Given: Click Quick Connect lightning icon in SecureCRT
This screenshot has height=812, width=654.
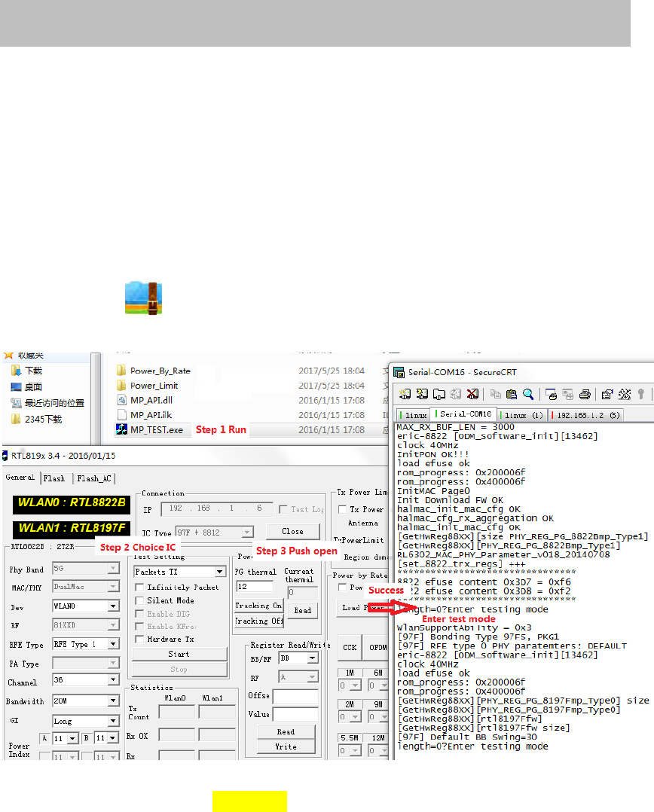Looking at the screenshot, I should tap(422, 394).
